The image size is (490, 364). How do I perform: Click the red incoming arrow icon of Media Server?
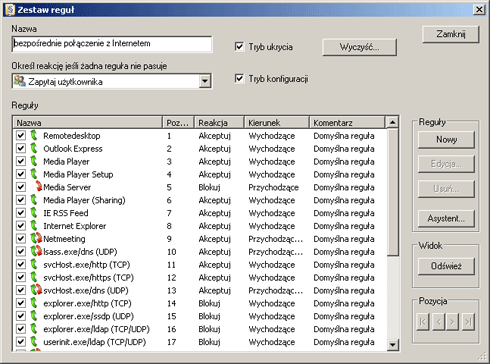(38, 186)
